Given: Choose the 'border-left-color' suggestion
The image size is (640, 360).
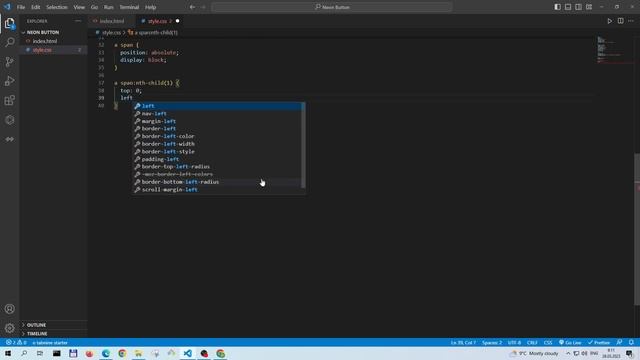Looking at the screenshot, I should [218, 136].
